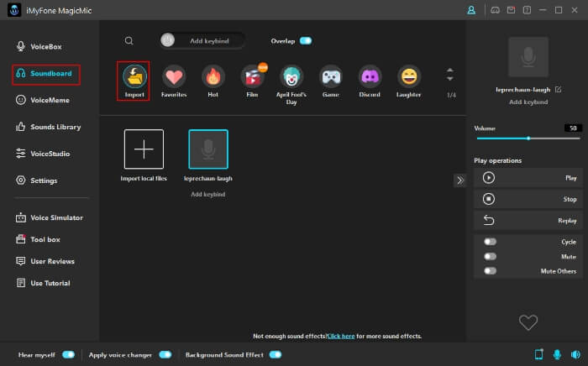Go to Sounds Library
Image resolution: width=588 pixels, height=366 pixels.
pyautogui.click(x=48, y=127)
